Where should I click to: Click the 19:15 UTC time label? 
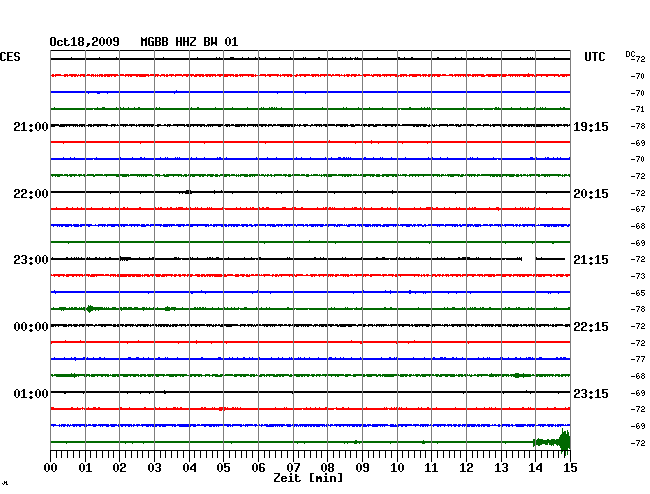coord(591,127)
